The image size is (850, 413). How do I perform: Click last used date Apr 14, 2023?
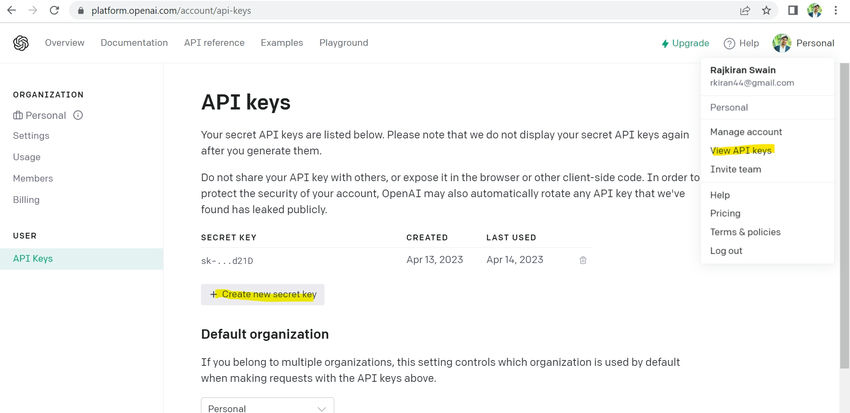tap(514, 260)
